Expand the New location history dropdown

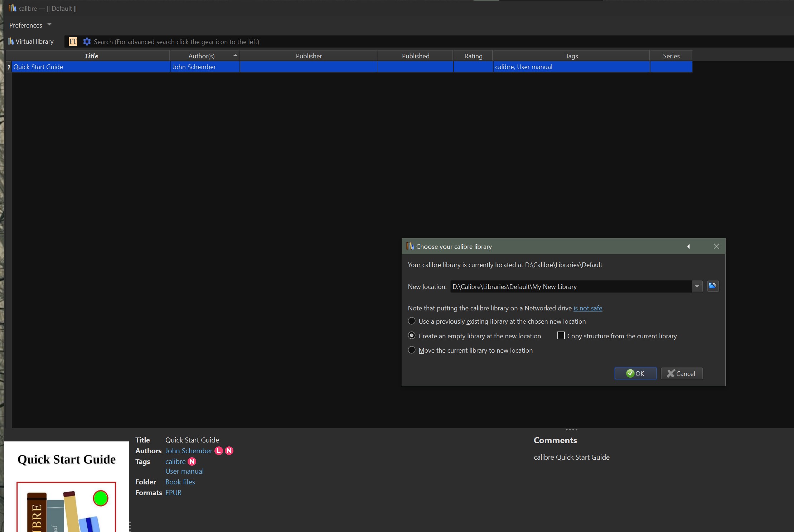[x=697, y=286]
